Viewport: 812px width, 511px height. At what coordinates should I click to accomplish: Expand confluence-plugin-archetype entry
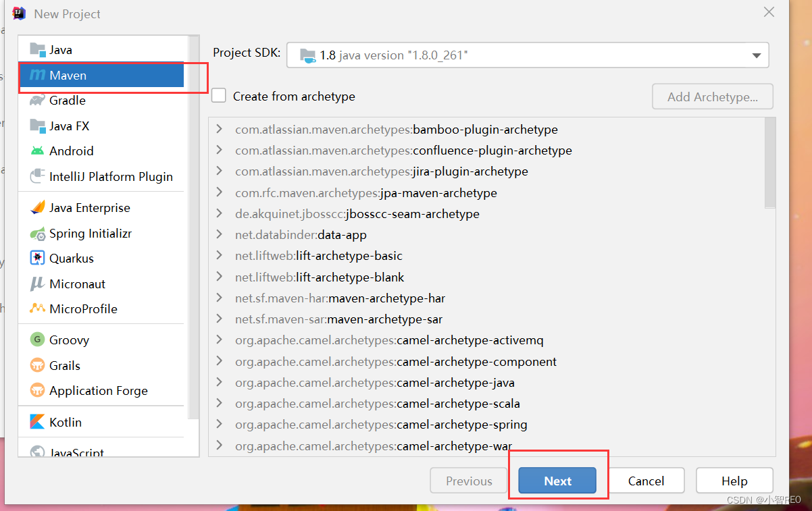tap(219, 150)
